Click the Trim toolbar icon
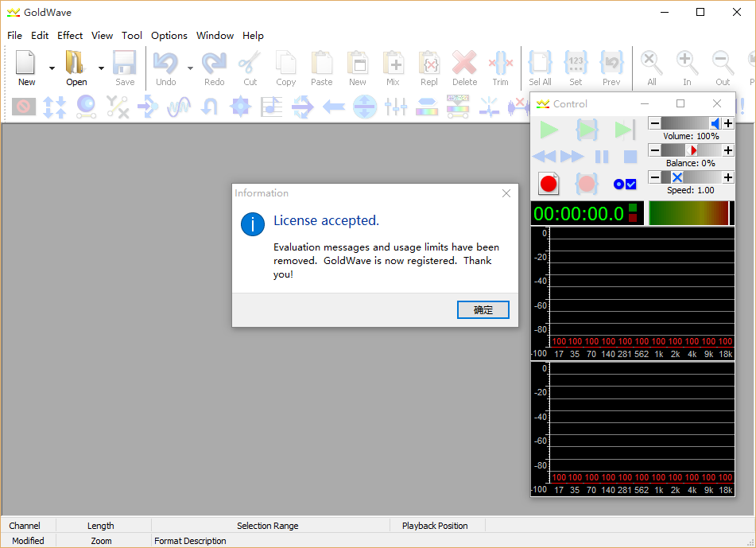Image resolution: width=756 pixels, height=548 pixels. (500, 64)
